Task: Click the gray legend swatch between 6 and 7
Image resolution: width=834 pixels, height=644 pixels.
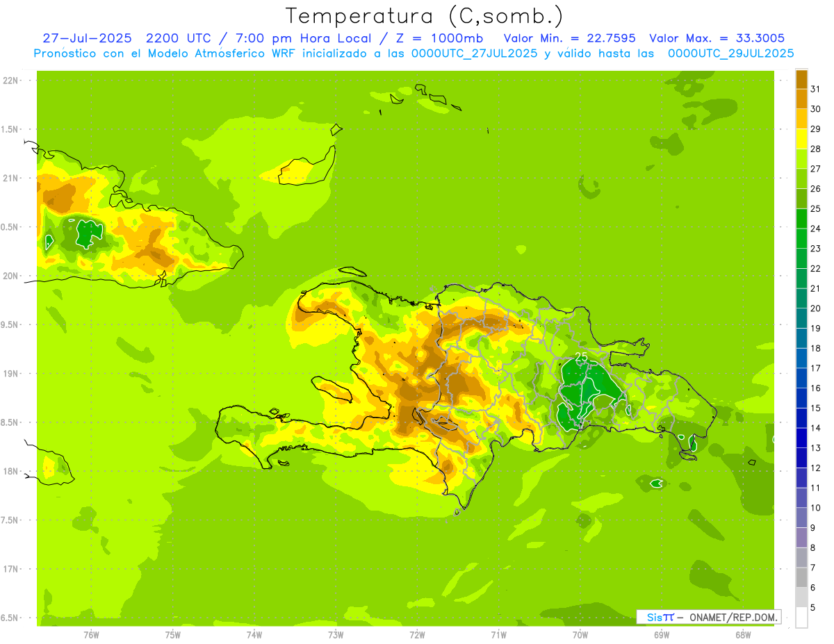Action: (x=801, y=577)
